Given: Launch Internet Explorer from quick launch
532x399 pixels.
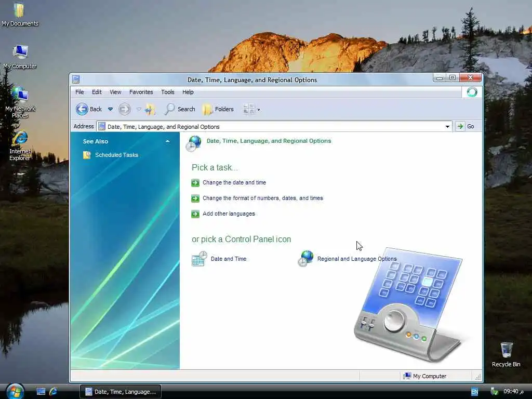Looking at the screenshot, I should [x=54, y=392].
